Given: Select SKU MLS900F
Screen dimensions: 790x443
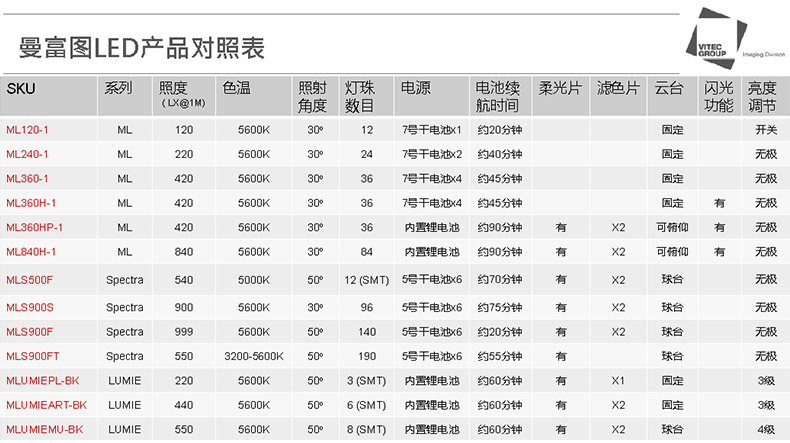Looking at the screenshot, I should click(x=29, y=332).
